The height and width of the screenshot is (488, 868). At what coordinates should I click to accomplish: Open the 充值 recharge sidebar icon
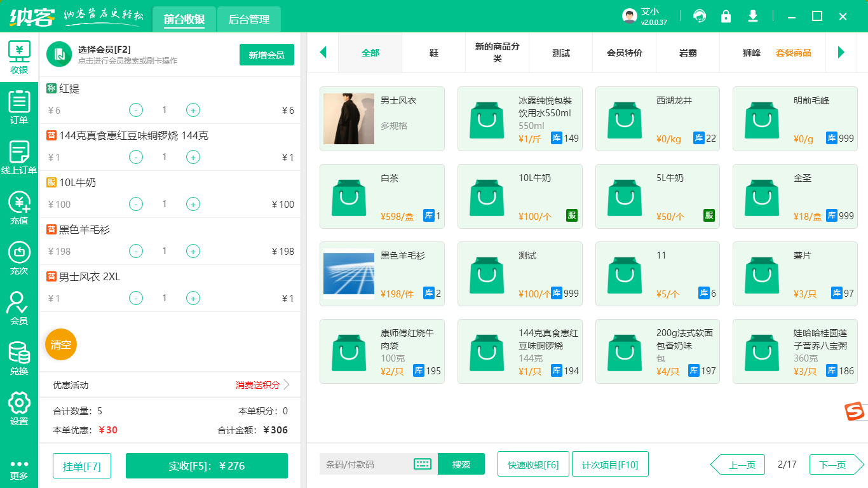pyautogui.click(x=19, y=208)
